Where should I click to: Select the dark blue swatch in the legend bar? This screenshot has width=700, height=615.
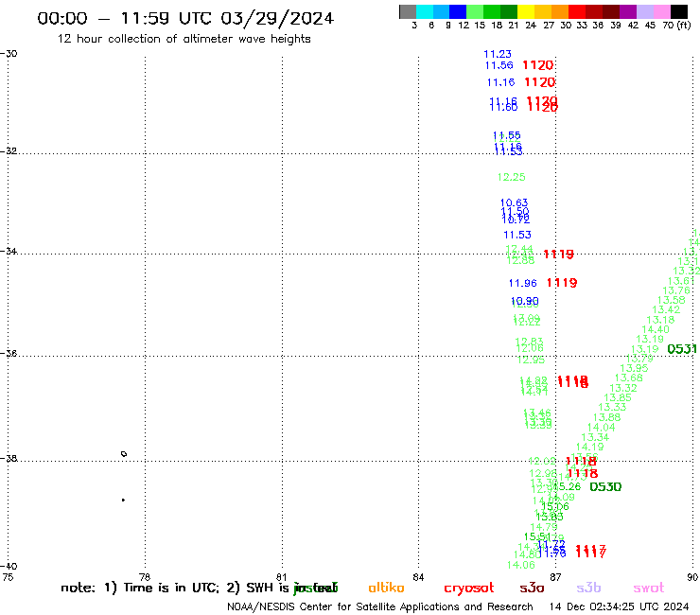pos(458,11)
